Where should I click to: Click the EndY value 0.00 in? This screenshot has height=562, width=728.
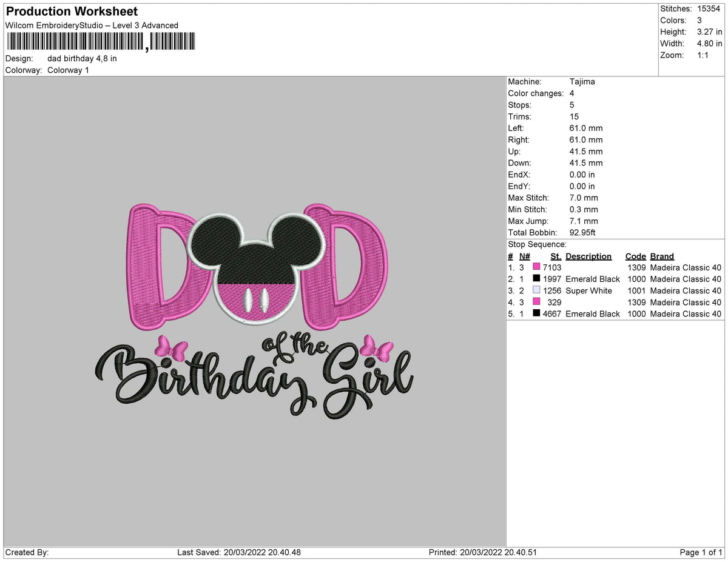(582, 186)
